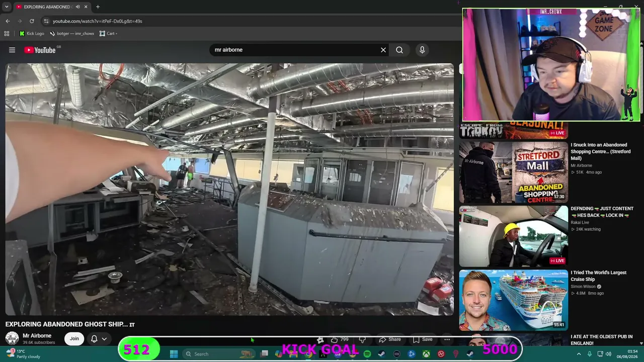Image resolution: width=644 pixels, height=362 pixels.
Task: Share this video
Action: click(x=390, y=339)
